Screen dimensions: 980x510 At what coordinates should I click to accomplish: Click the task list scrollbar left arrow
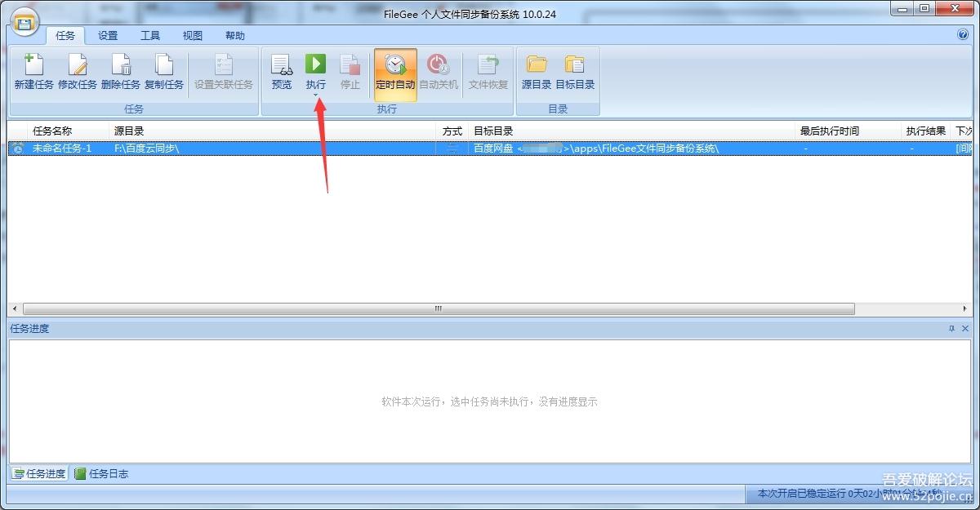pos(15,309)
